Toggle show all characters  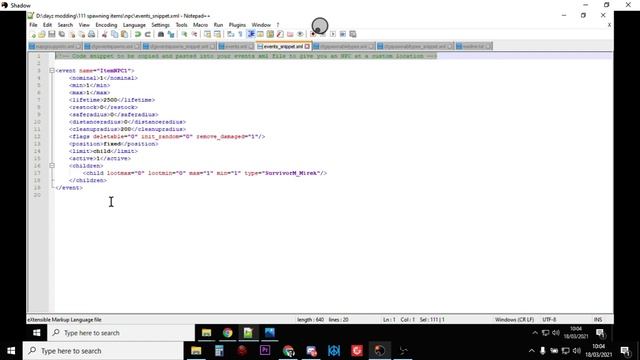240,34
